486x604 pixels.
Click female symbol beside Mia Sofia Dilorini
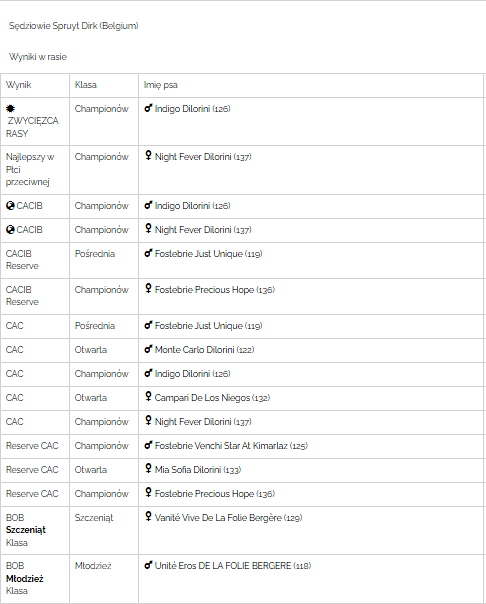[x=148, y=468]
